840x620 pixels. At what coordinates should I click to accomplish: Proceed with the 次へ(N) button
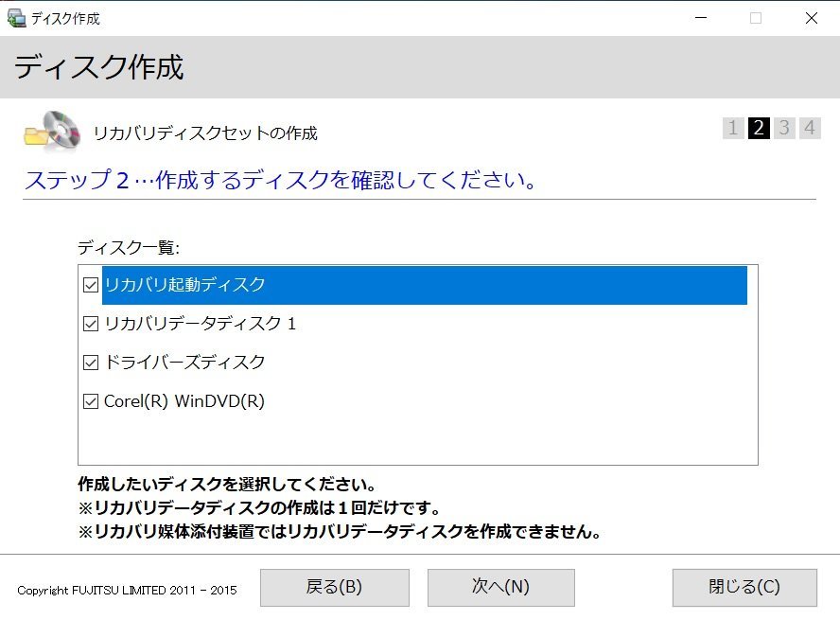[501, 588]
